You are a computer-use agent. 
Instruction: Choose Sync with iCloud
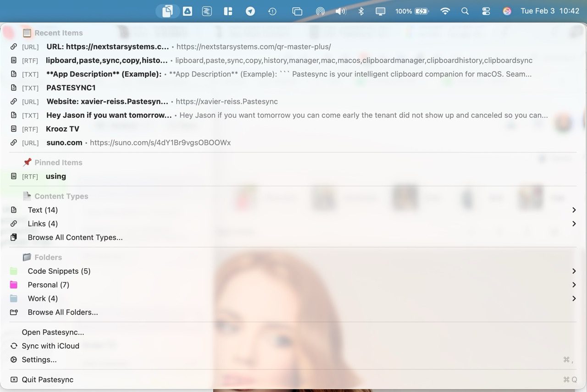coord(50,346)
